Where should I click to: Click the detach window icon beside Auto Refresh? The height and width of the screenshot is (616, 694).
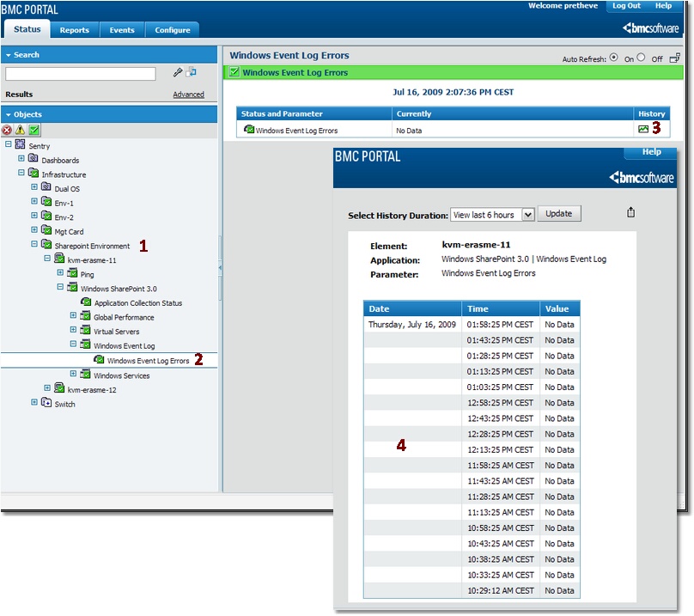tap(674, 58)
